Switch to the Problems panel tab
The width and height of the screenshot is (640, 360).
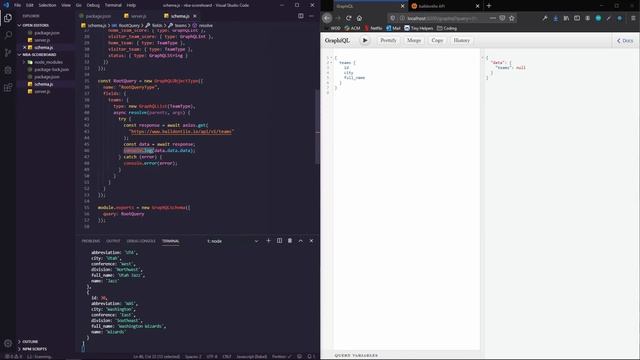(91, 241)
